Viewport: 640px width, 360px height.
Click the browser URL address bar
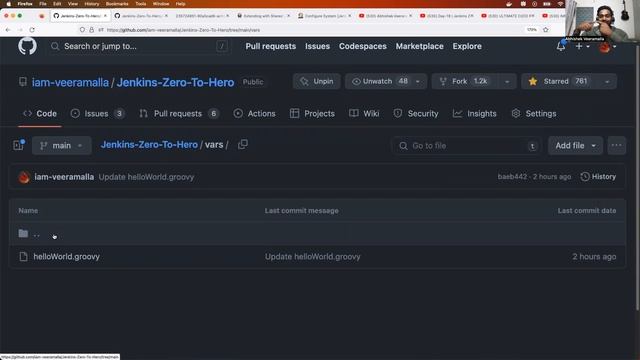click(x=310, y=30)
